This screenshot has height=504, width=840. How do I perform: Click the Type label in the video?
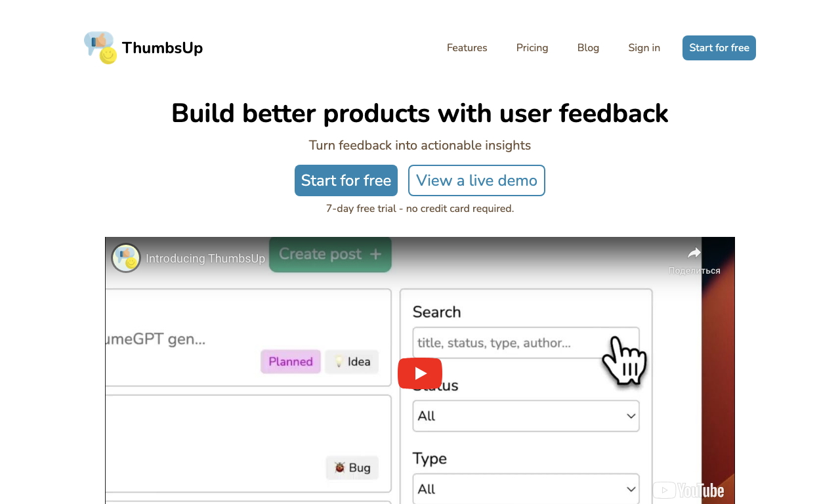point(430,459)
